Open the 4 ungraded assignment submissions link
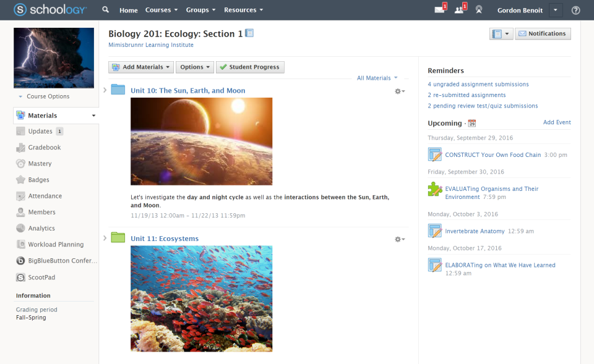The image size is (594, 364). pos(477,83)
